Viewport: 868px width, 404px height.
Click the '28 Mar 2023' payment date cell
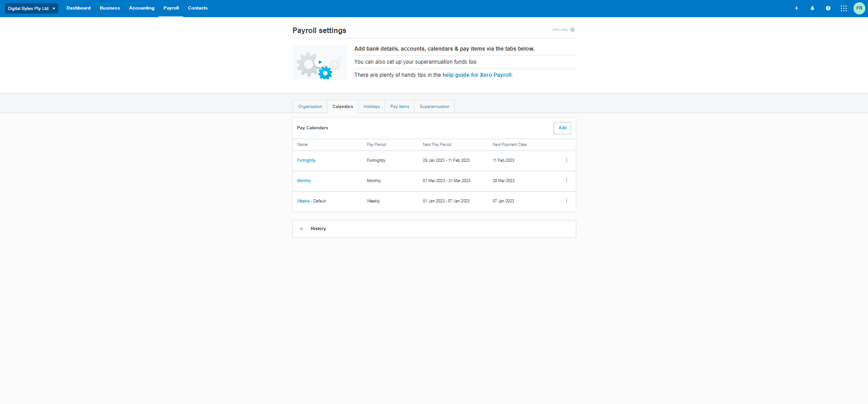click(x=503, y=181)
